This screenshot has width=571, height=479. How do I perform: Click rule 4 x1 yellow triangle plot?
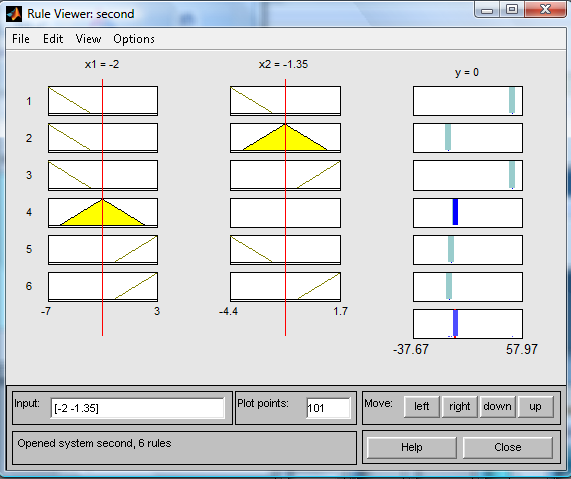(103, 213)
